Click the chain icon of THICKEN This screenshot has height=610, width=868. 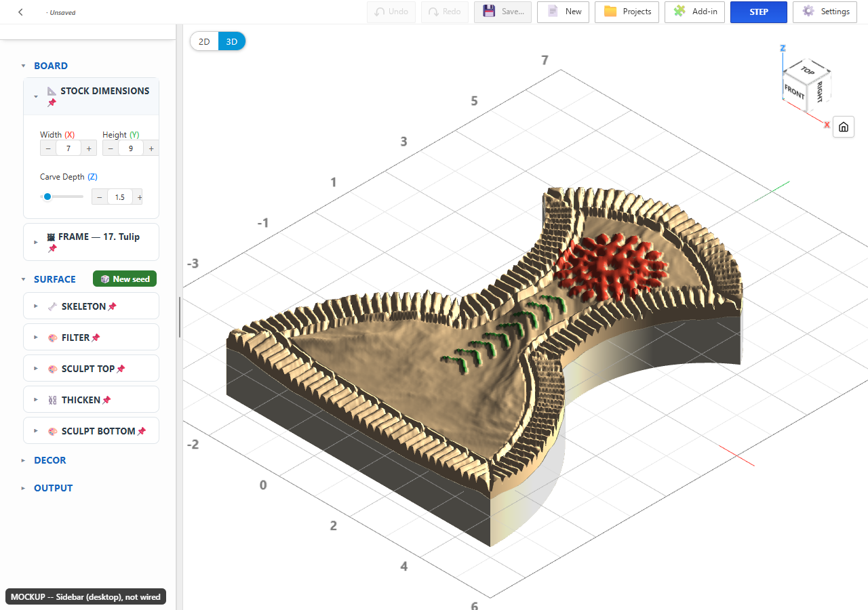52,400
